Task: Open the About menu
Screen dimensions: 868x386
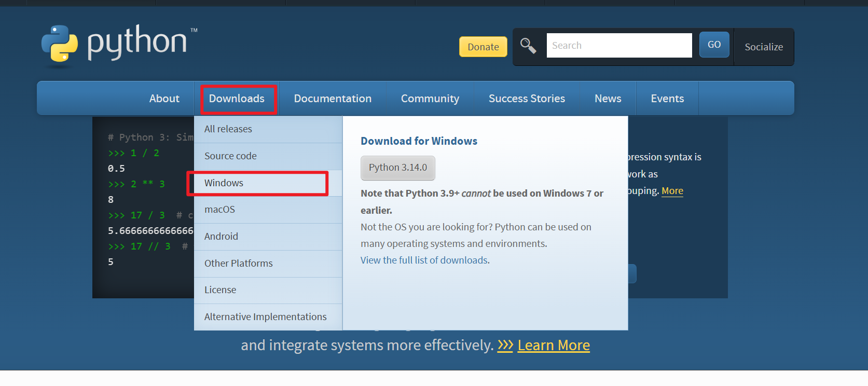Action: tap(164, 99)
